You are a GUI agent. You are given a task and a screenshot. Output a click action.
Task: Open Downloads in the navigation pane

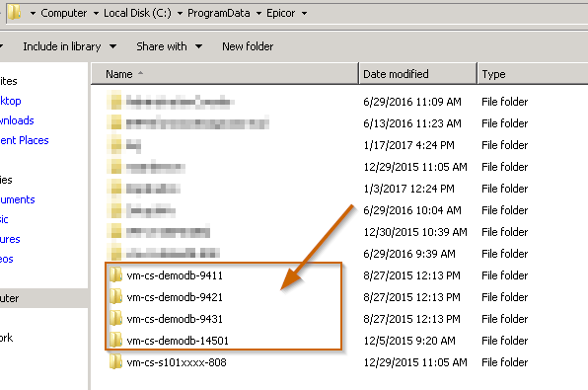(x=17, y=120)
